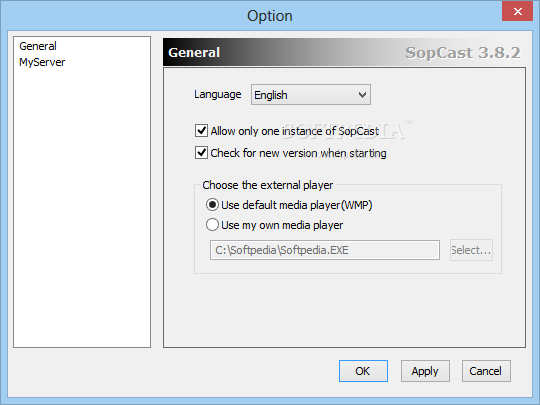Screen dimensions: 540x405
Task: Click the SopCast 3.8.2 version text
Action: point(463,53)
